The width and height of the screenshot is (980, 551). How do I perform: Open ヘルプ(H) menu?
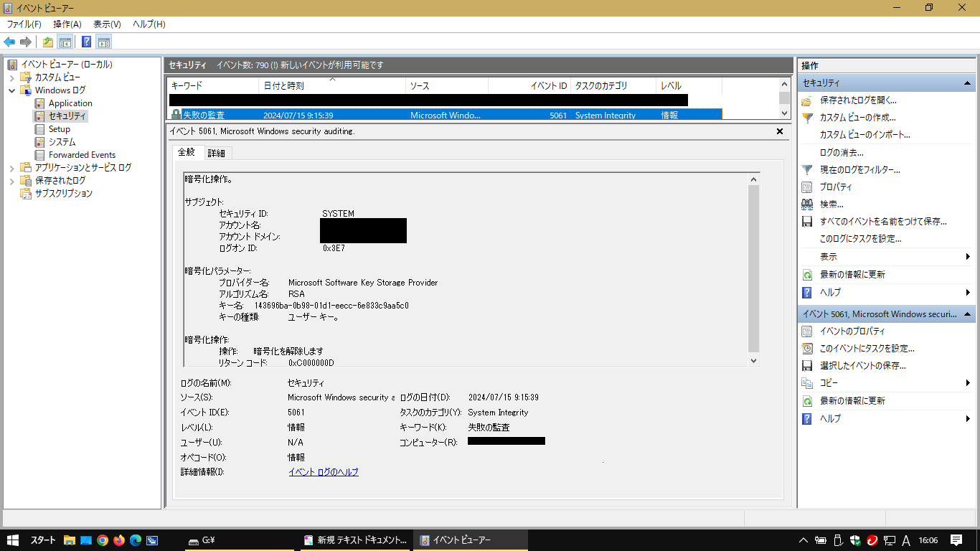tap(149, 24)
